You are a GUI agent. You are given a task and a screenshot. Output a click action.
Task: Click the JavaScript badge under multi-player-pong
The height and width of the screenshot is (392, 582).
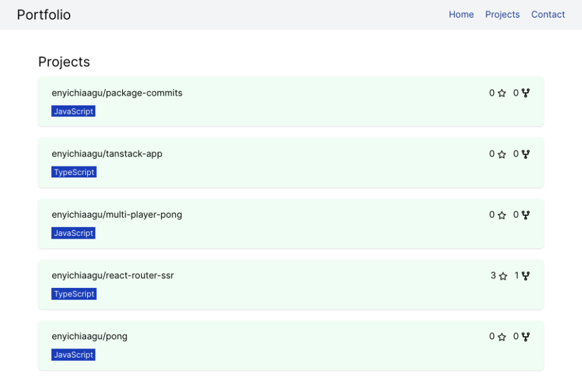click(x=73, y=233)
